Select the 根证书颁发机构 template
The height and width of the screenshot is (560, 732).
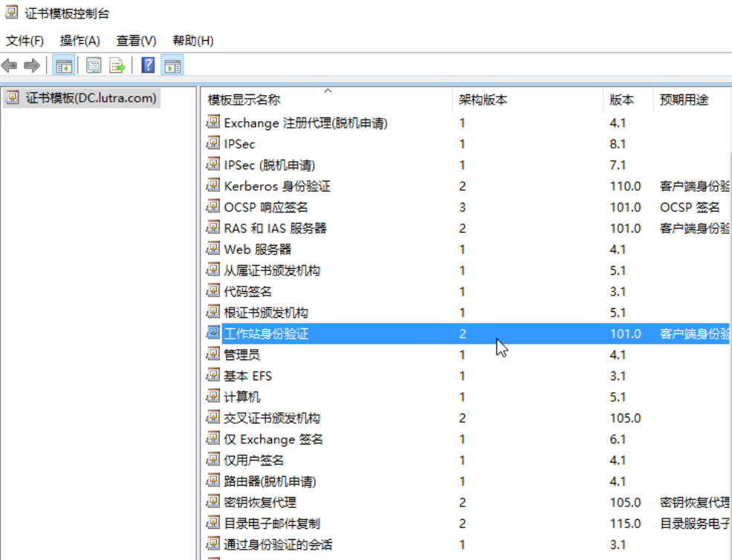point(265,312)
